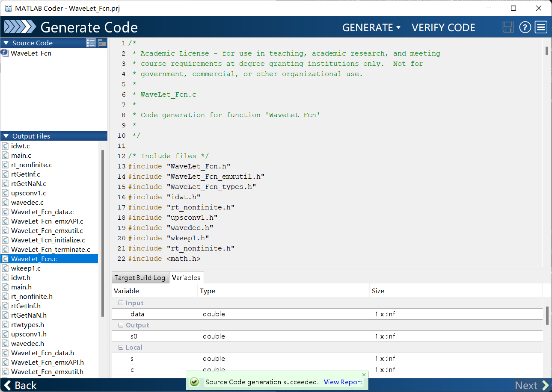Click the VERIFY CODE button
Viewport: 552px width, 392px height.
[x=443, y=27]
